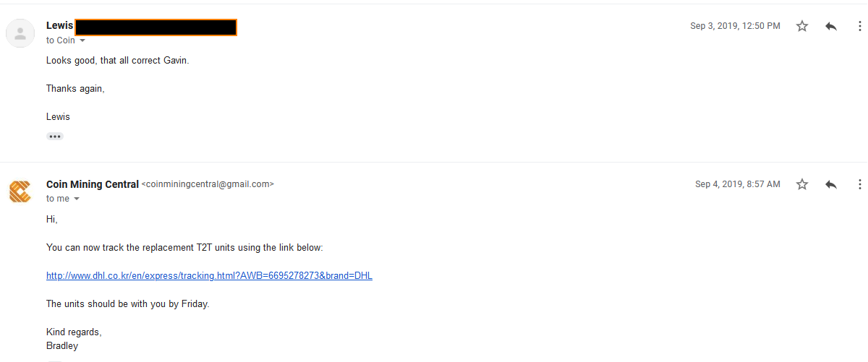The height and width of the screenshot is (362, 868).
Task: Click "The units should be with you by Friday" line
Action: point(127,304)
